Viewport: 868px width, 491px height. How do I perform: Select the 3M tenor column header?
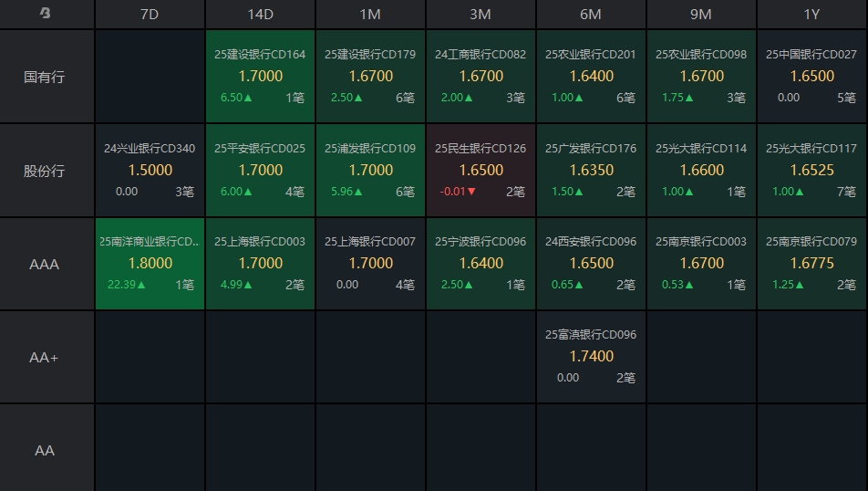tap(480, 15)
